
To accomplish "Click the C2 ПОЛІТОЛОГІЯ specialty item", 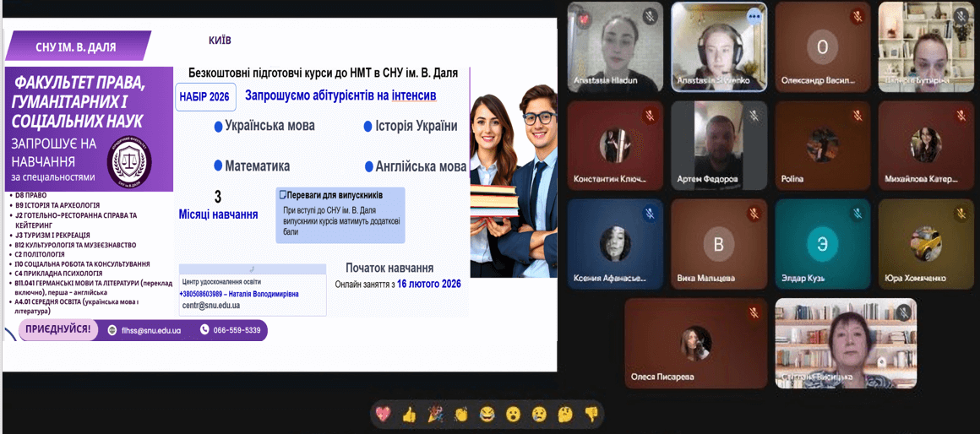I will click(40, 254).
